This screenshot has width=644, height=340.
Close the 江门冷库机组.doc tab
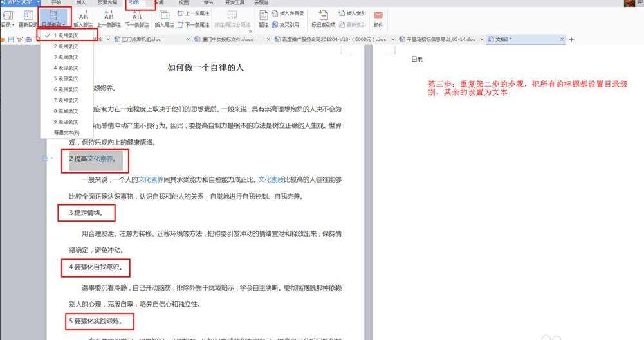(x=188, y=39)
